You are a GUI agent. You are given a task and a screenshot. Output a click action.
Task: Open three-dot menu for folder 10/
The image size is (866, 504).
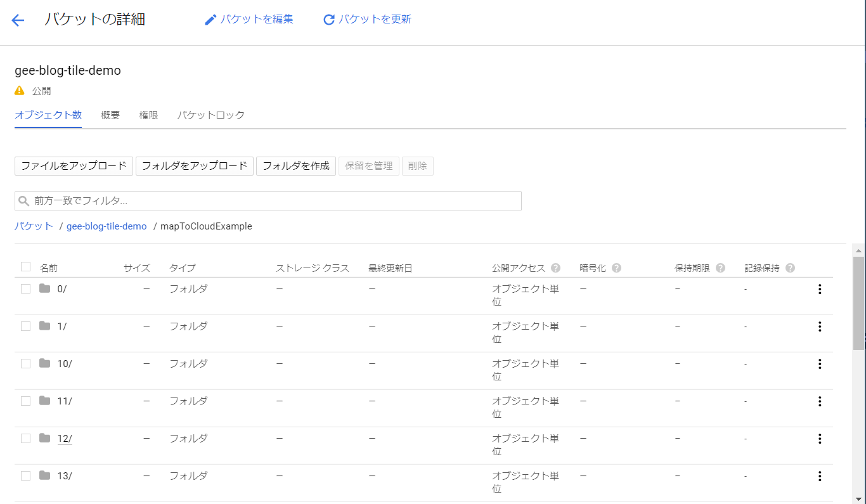(x=820, y=364)
